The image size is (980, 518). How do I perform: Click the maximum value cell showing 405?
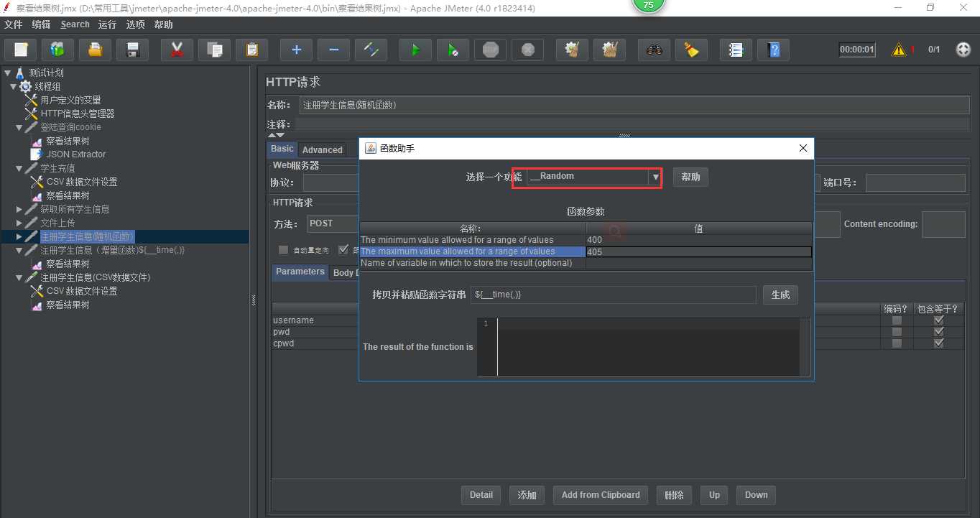click(698, 251)
